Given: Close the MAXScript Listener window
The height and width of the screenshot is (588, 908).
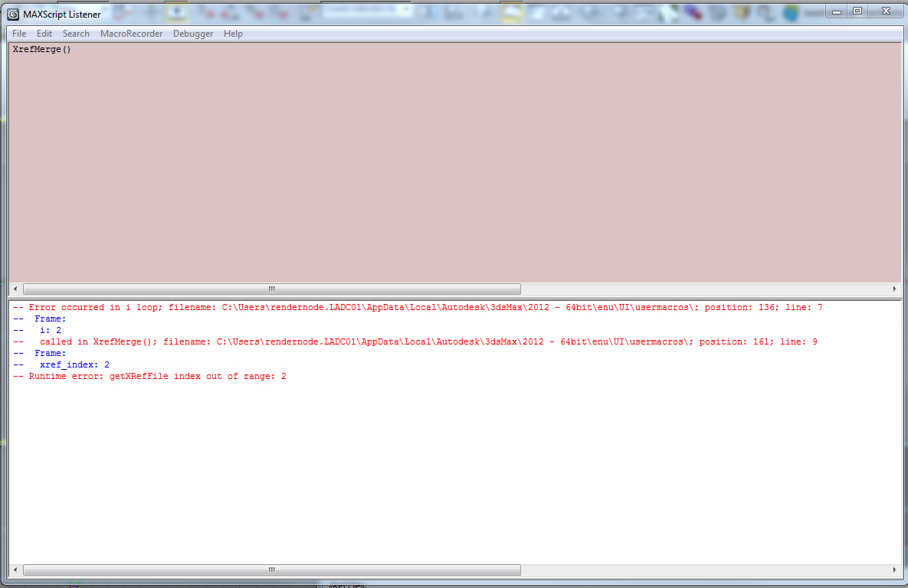Looking at the screenshot, I should (886, 11).
